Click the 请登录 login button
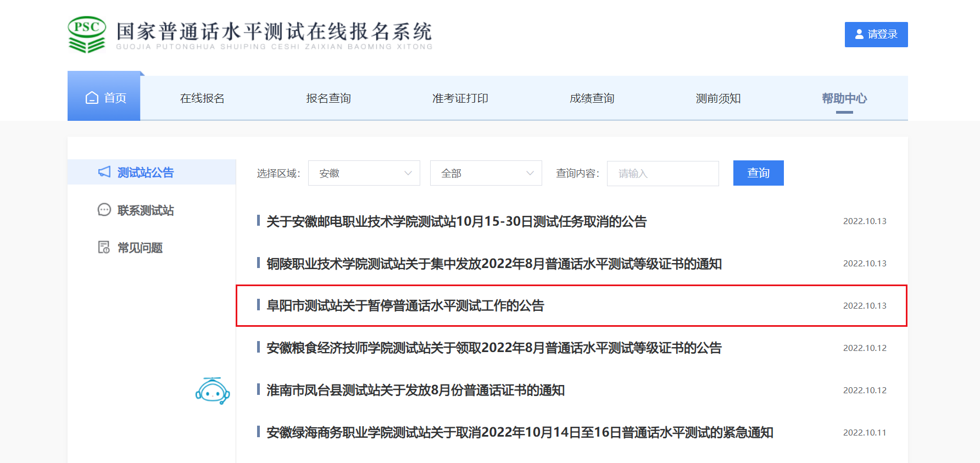Screen dimensions: 980x463 coord(876,35)
